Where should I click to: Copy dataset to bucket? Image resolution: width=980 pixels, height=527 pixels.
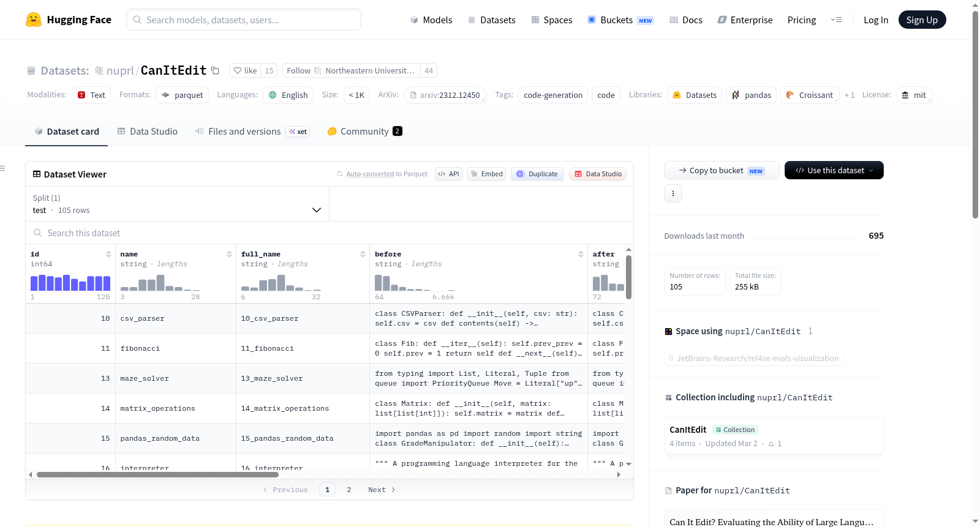[x=722, y=170]
